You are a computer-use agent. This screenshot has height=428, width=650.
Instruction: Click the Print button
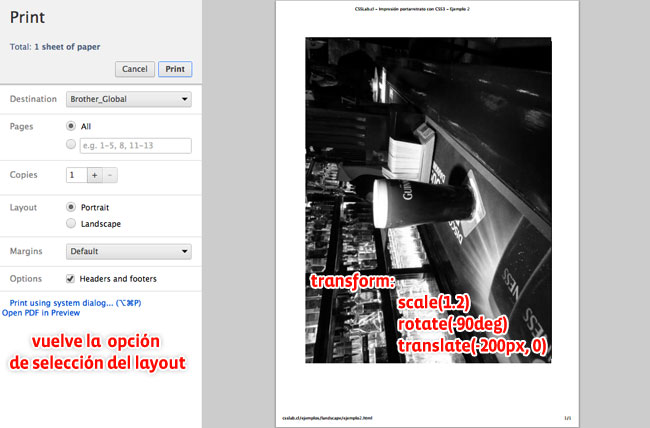coord(175,69)
